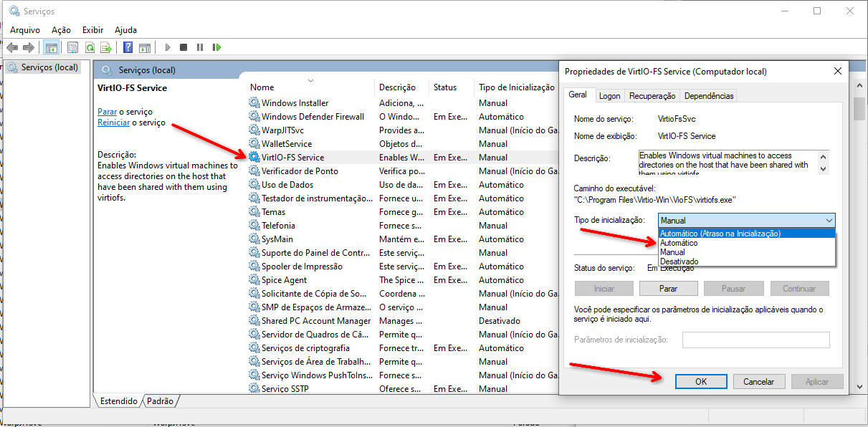Click the Stop Service toolbar icon

pyautogui.click(x=183, y=47)
